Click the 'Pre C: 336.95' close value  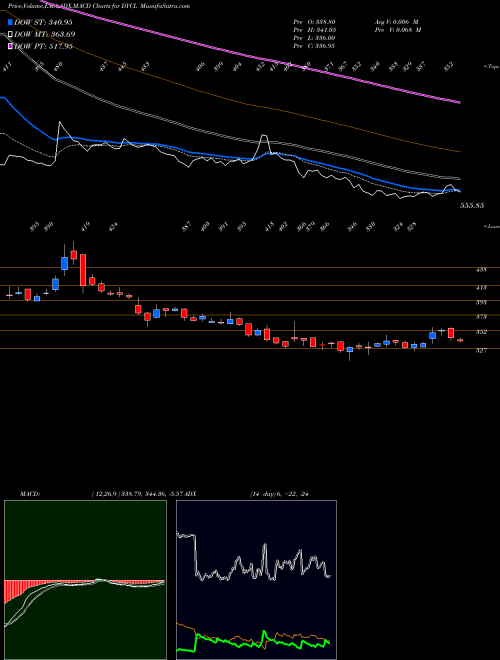(x=314, y=46)
